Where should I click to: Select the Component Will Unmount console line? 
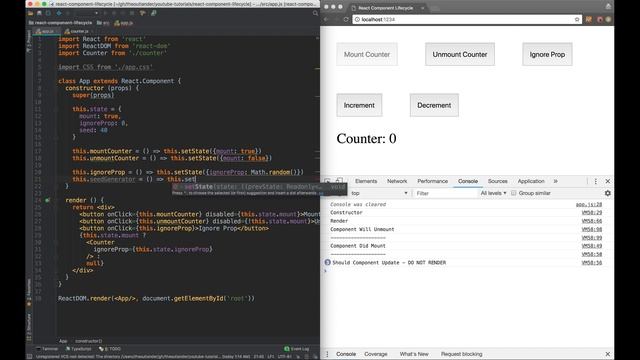pyautogui.click(x=362, y=229)
